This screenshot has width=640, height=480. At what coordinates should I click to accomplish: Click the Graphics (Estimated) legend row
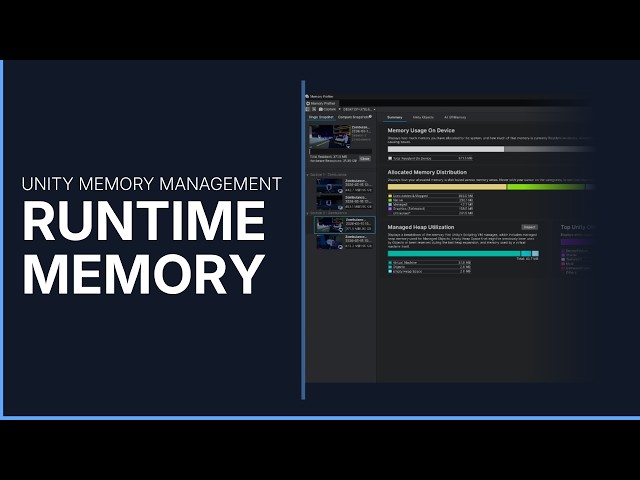coord(431,209)
